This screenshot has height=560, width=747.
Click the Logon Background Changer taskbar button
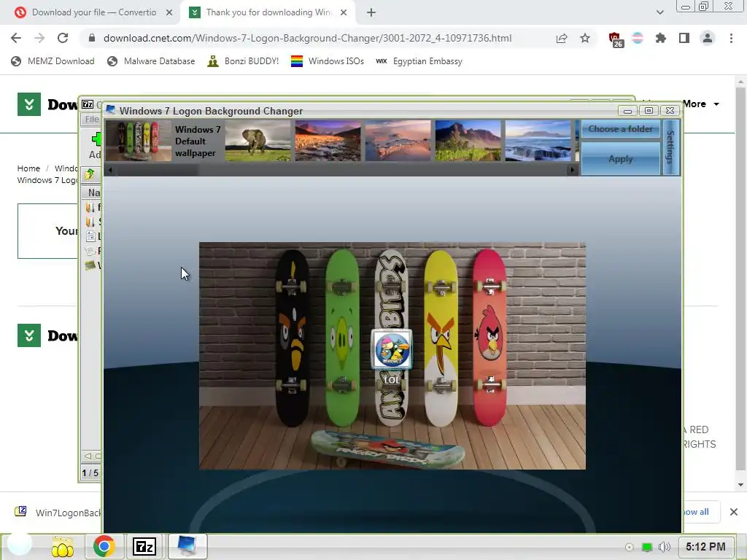click(186, 546)
